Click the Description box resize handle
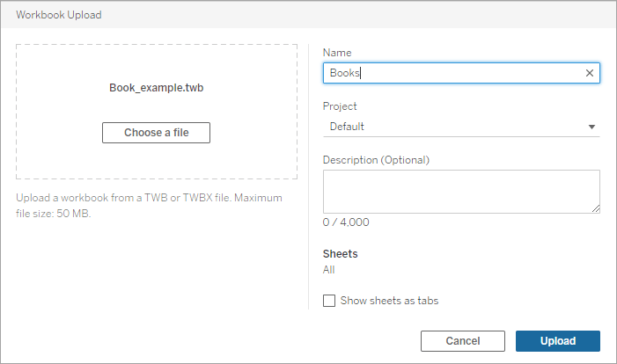This screenshot has height=364, width=617. pyautogui.click(x=596, y=208)
